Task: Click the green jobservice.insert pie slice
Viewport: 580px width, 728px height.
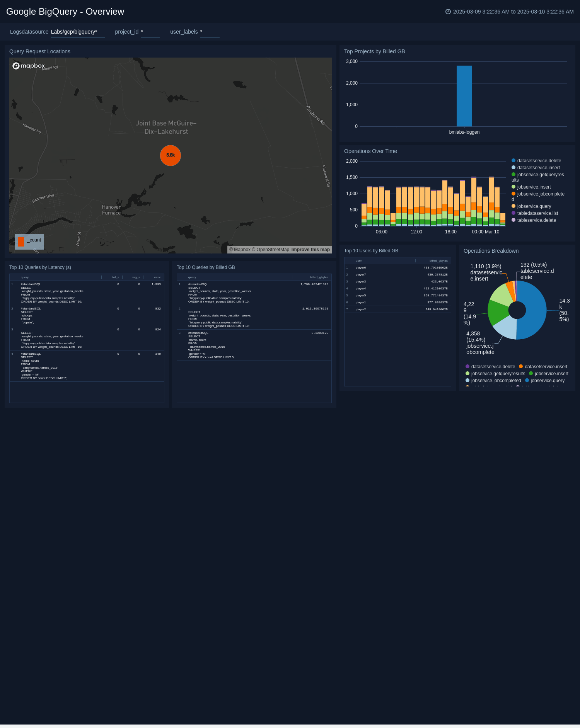Action: click(497, 311)
